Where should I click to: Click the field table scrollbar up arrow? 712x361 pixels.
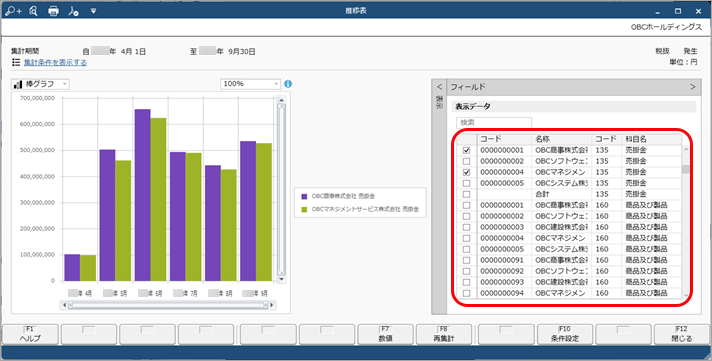click(686, 150)
